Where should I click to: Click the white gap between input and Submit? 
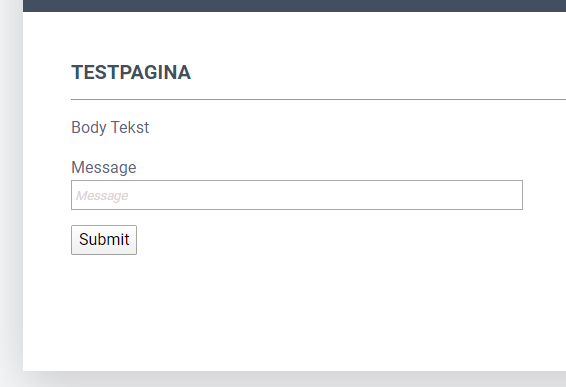(x=297, y=217)
